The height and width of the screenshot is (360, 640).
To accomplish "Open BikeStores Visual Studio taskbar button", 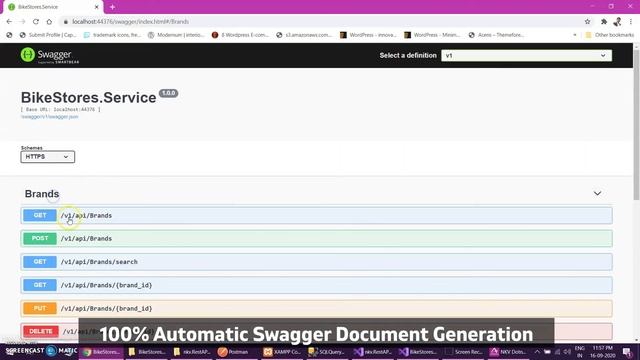I will [418, 352].
